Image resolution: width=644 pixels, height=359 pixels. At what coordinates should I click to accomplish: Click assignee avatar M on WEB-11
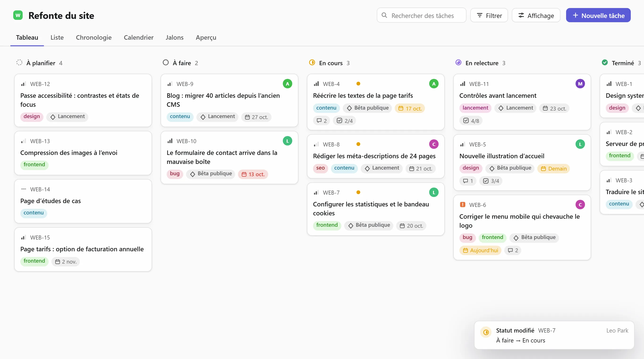580,84
